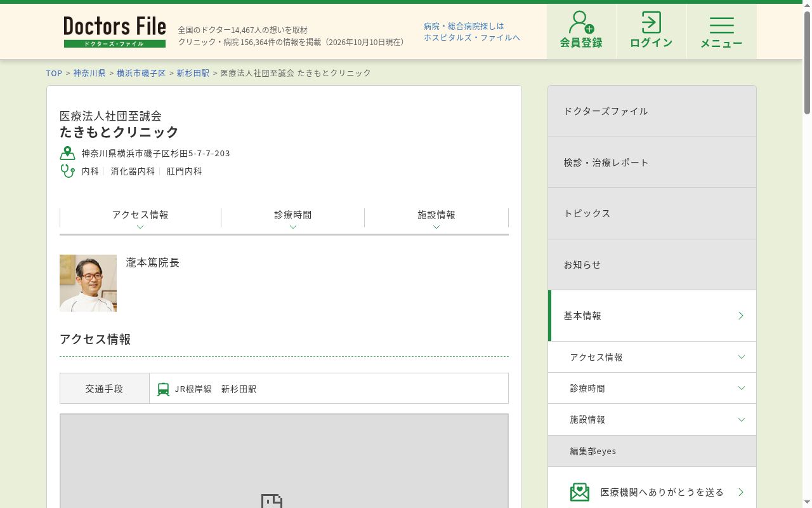The width and height of the screenshot is (812, 508).
Task: Open お知らせ sidebar item
Action: click(652, 265)
